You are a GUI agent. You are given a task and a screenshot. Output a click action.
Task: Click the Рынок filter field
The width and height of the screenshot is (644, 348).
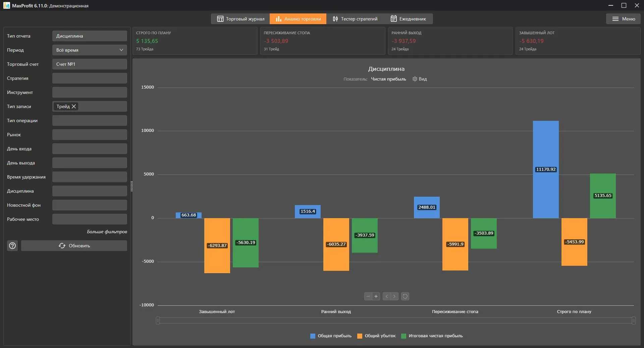90,135
